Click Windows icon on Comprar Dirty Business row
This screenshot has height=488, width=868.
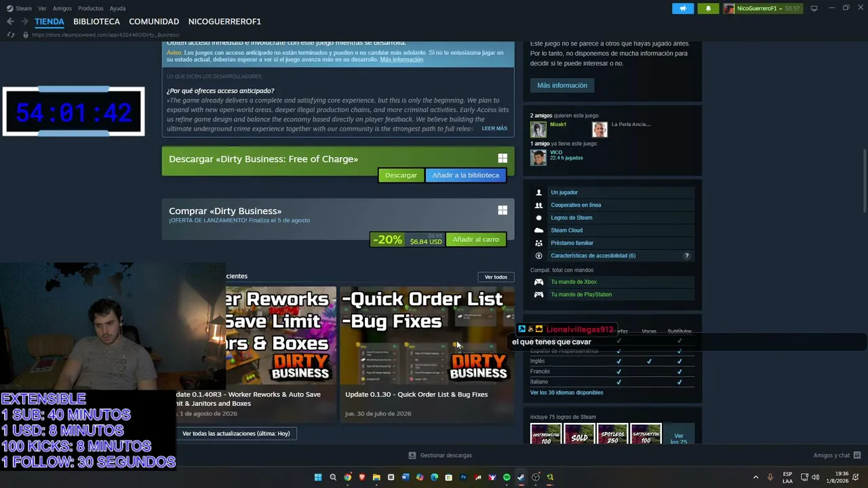[502, 211]
